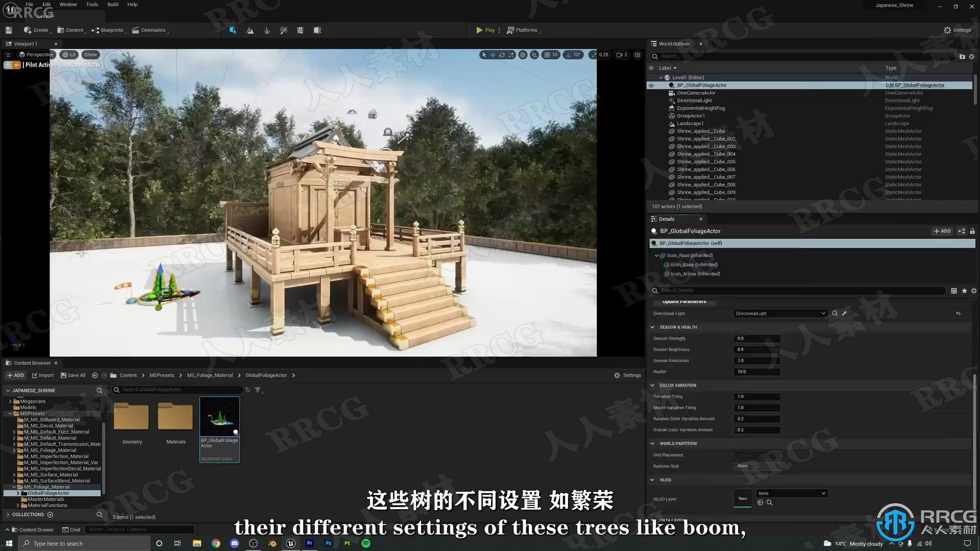The width and height of the screenshot is (980, 551).
Task: Collapse the HLOD section
Action: (x=652, y=480)
